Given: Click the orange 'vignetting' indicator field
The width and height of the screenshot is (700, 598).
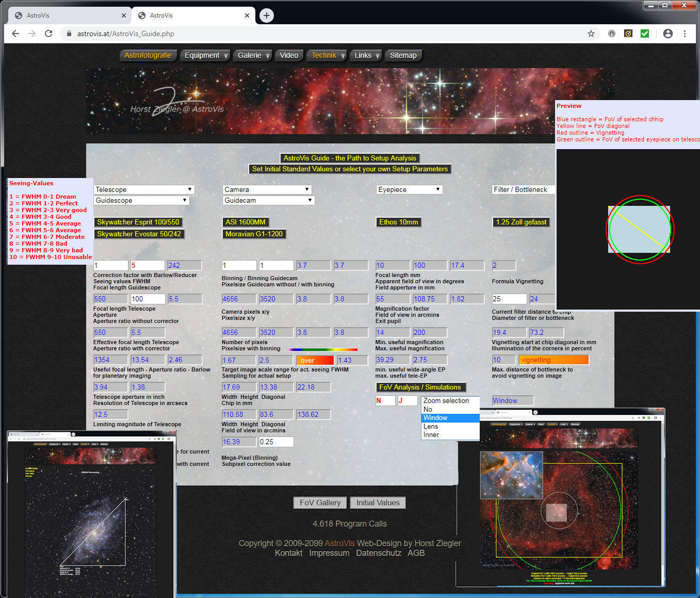Looking at the screenshot, I should [x=554, y=360].
